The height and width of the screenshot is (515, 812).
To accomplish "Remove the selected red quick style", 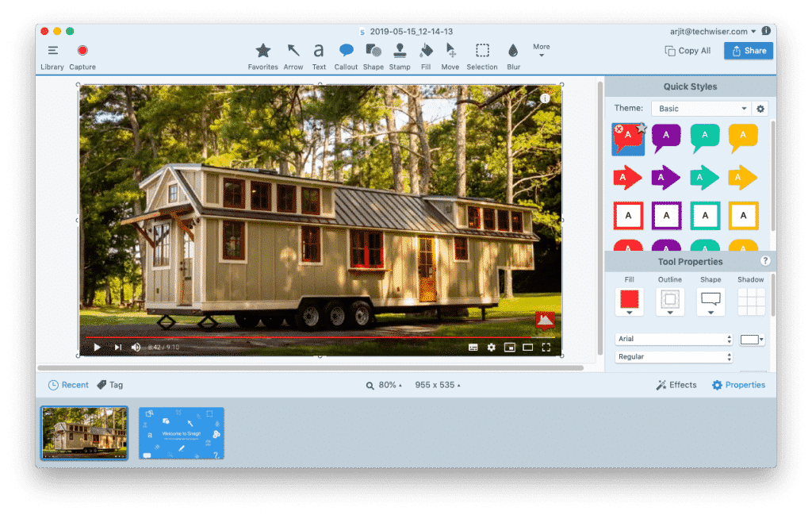I will coord(619,128).
